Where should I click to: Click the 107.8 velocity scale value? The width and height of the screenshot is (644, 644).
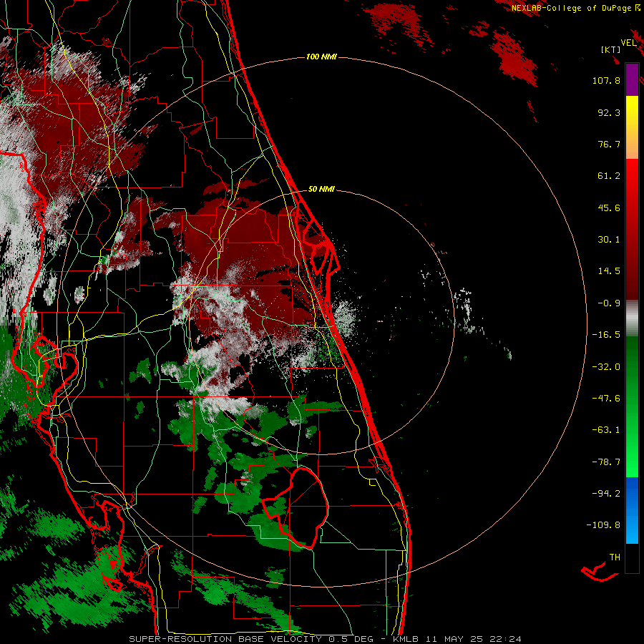coord(606,80)
